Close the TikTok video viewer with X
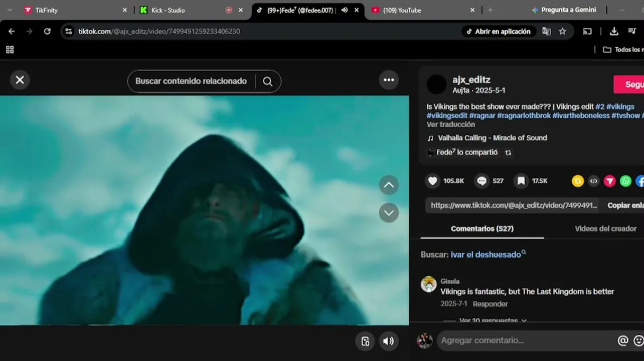The height and width of the screenshot is (361, 644). [20, 80]
